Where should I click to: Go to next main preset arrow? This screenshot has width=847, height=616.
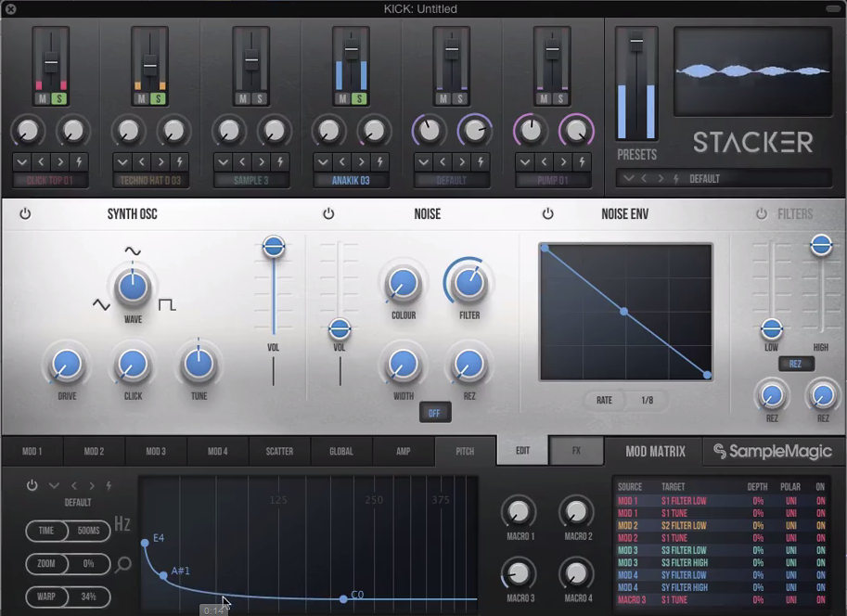click(661, 178)
